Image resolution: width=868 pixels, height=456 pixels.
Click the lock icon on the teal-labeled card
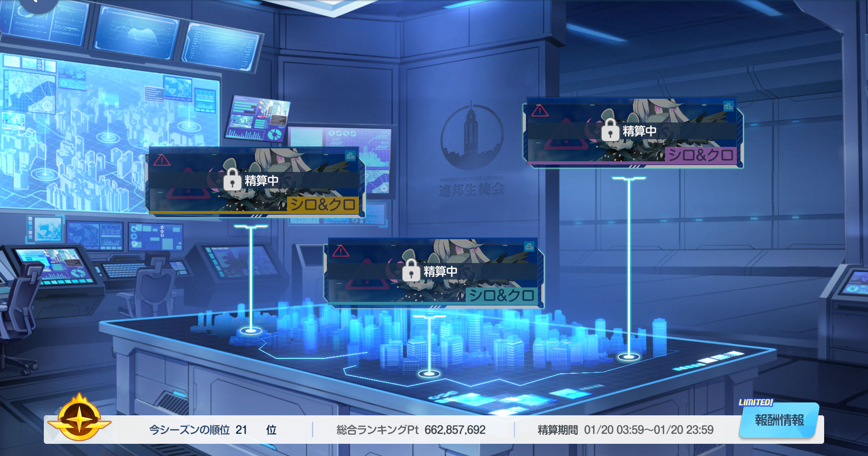pos(411,271)
